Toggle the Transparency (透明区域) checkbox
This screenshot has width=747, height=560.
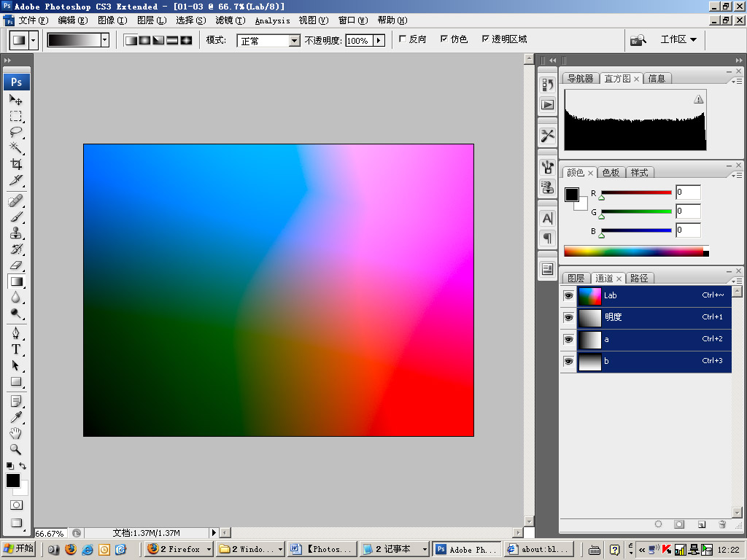(485, 39)
